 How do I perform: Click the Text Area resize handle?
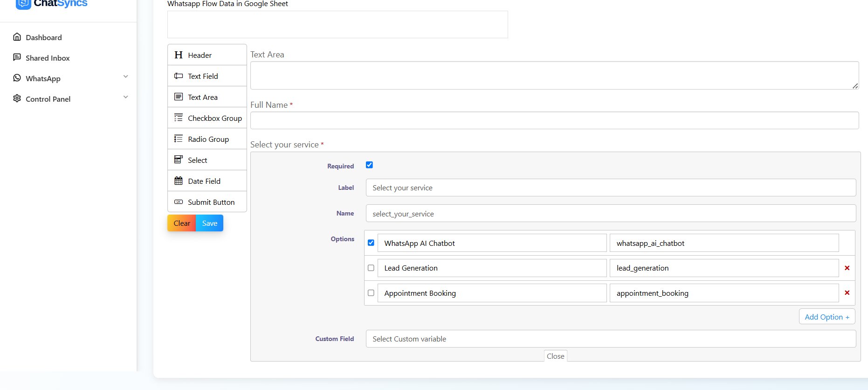pos(855,86)
